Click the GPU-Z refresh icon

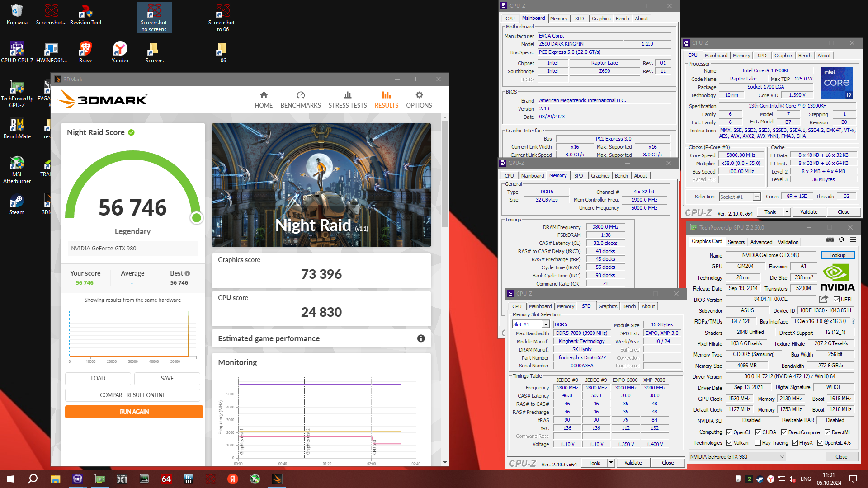click(841, 240)
